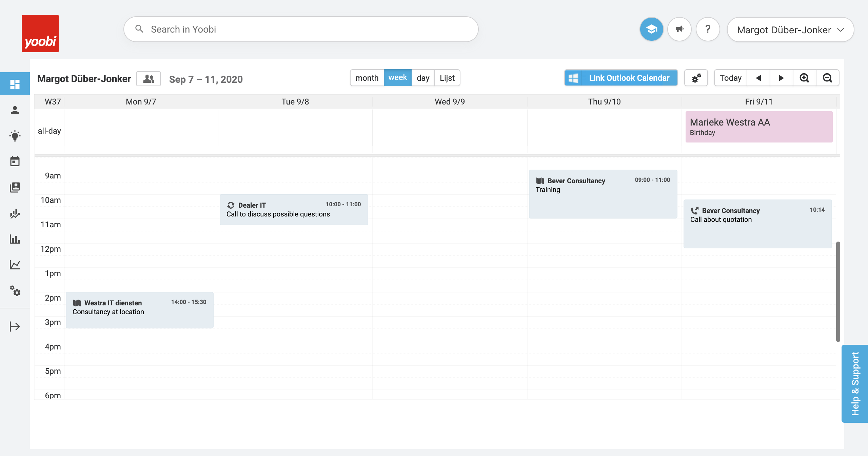Open Westra IT diensten consultancy event

140,310
